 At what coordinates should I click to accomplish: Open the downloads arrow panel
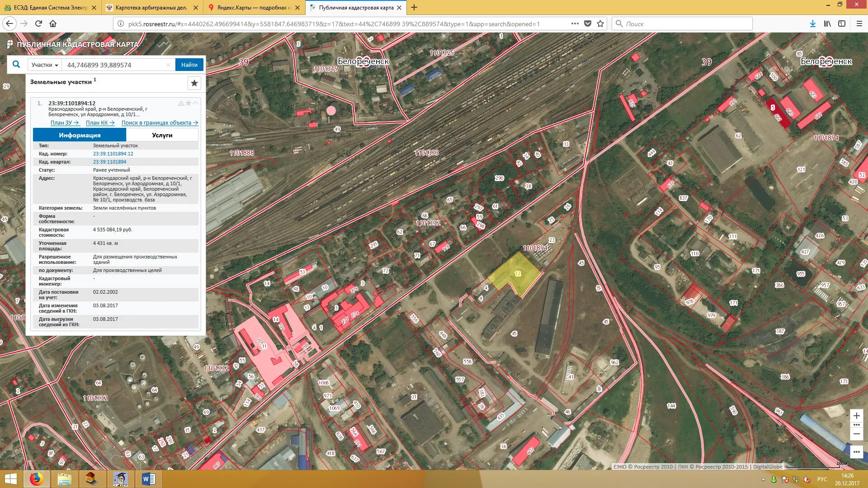click(x=813, y=23)
